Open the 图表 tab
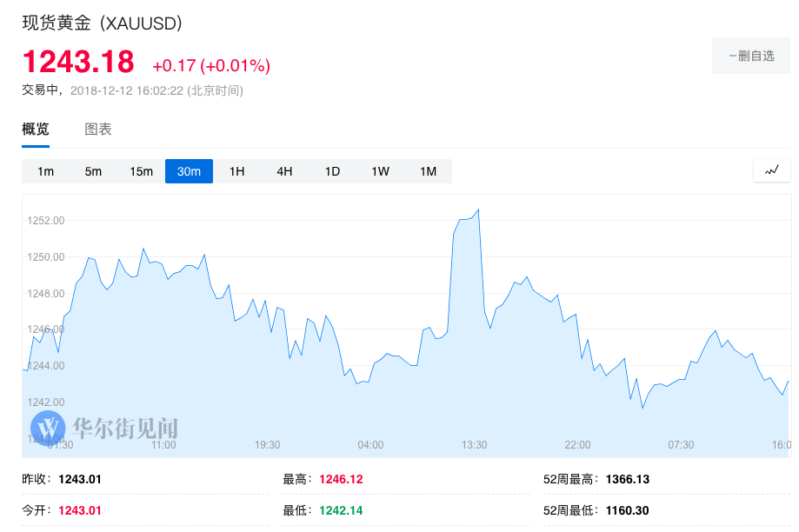The image size is (799, 532). [98, 130]
